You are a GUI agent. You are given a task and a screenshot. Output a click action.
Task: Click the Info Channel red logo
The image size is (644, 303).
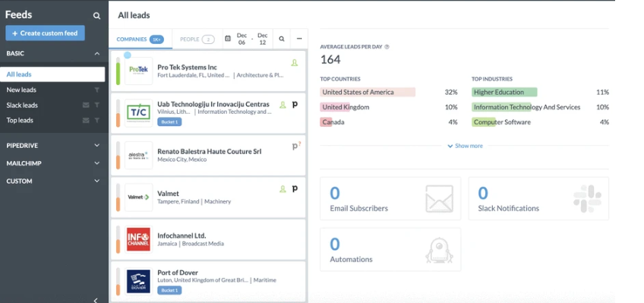pos(138,239)
